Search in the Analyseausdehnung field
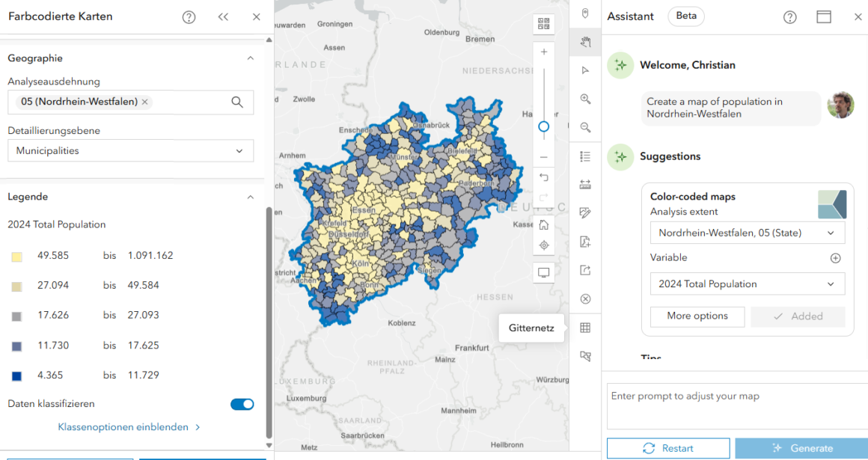868x460 pixels. coord(237,102)
